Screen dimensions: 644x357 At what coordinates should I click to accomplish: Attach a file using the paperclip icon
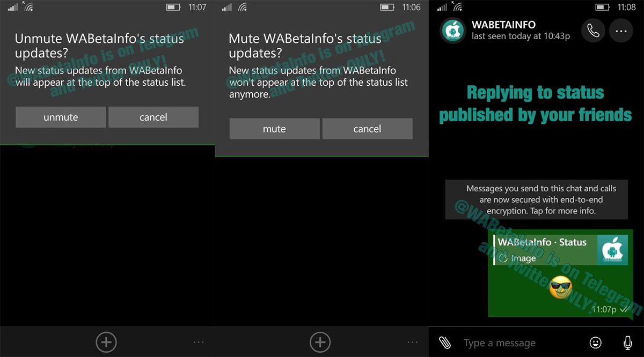pos(445,343)
